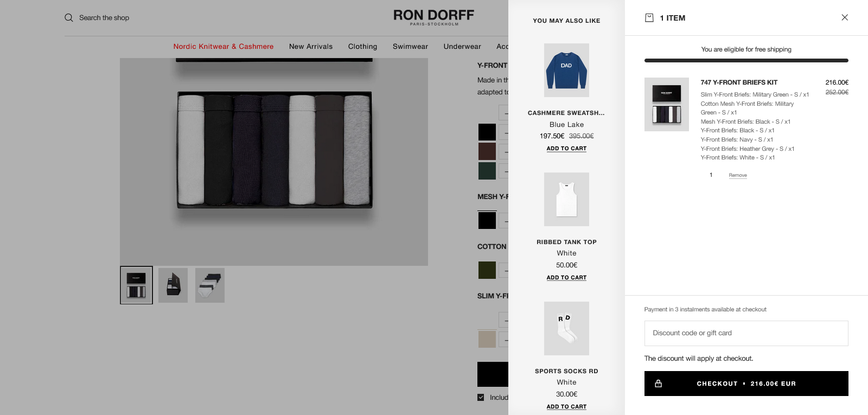
Task: Toggle the checked checkbox below the product options
Action: pyautogui.click(x=481, y=397)
